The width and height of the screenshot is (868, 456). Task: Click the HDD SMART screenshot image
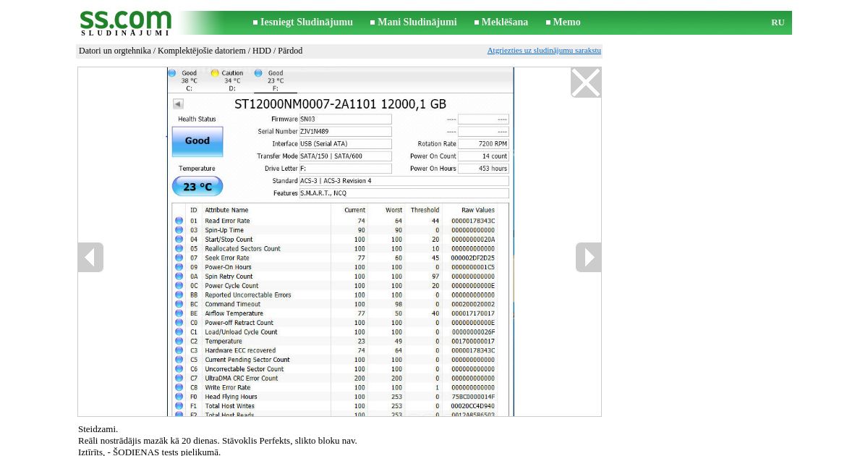click(341, 242)
